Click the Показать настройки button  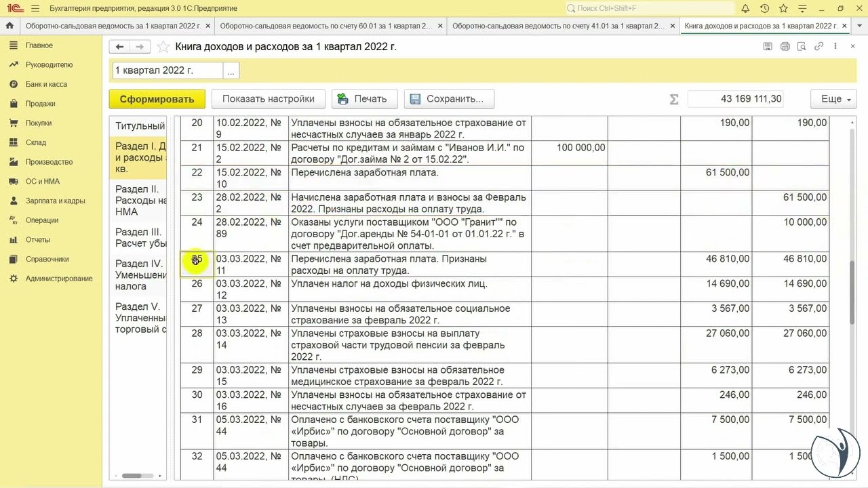tap(268, 99)
